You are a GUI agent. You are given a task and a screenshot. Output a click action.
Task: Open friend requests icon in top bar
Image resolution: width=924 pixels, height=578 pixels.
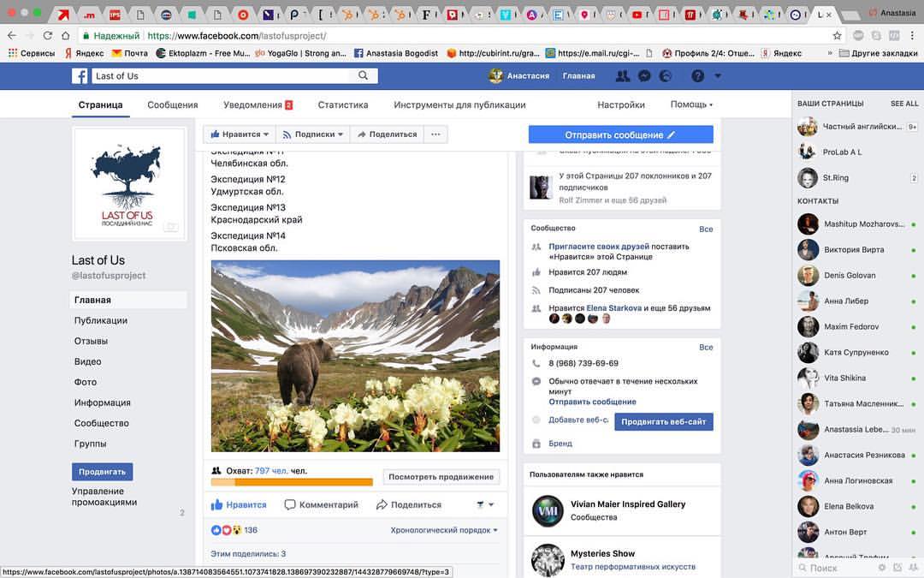tap(622, 75)
